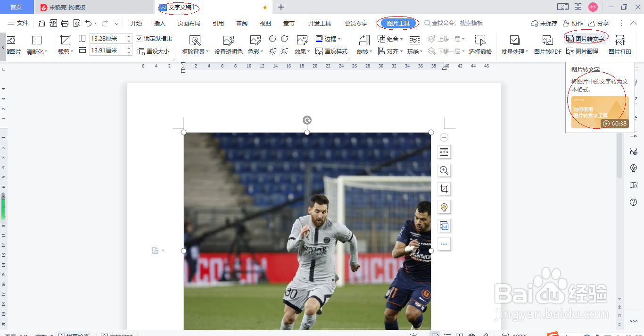The width and height of the screenshot is (644, 336).
Task: Decrease contrast with the half-circle minus icon
Action: click(284, 39)
